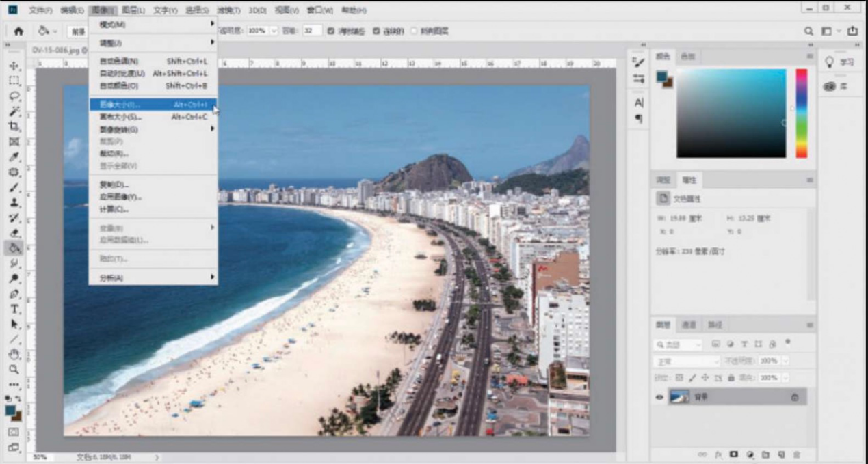The width and height of the screenshot is (868, 464).
Task: Switch to the Channels tab
Action: pyautogui.click(x=689, y=325)
